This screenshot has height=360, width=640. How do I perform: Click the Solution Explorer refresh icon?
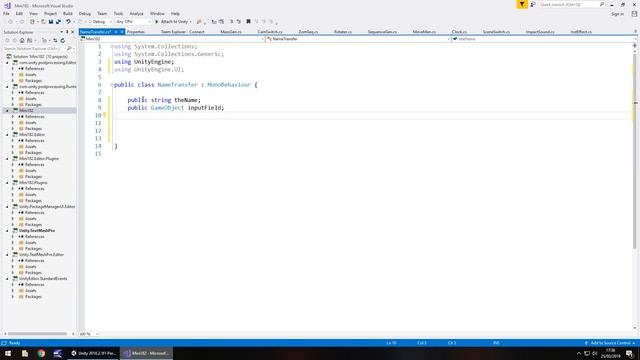[x=62, y=40]
